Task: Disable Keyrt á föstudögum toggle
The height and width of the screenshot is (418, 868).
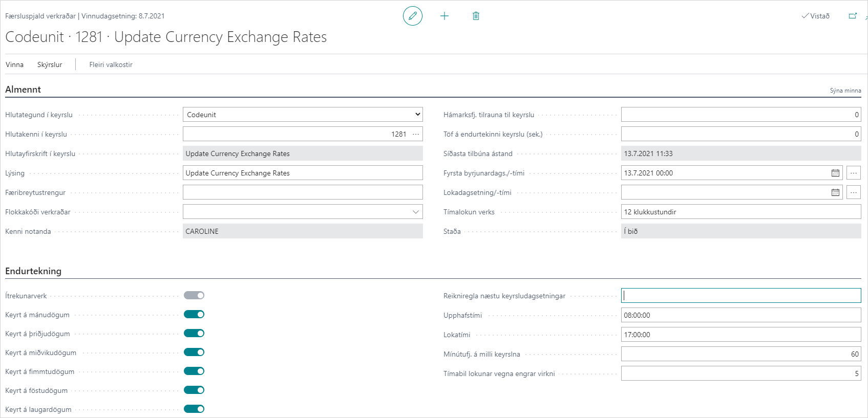Action: [194, 390]
